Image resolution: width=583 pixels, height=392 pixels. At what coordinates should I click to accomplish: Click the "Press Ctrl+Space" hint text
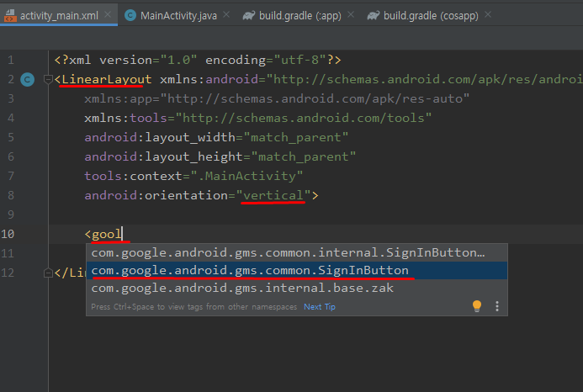point(193,307)
